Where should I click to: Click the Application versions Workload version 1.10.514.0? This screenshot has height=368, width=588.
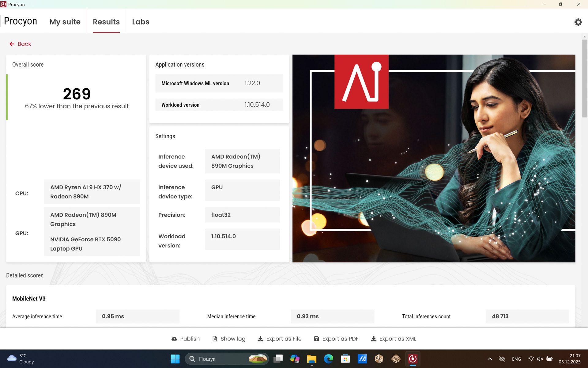[x=257, y=105]
